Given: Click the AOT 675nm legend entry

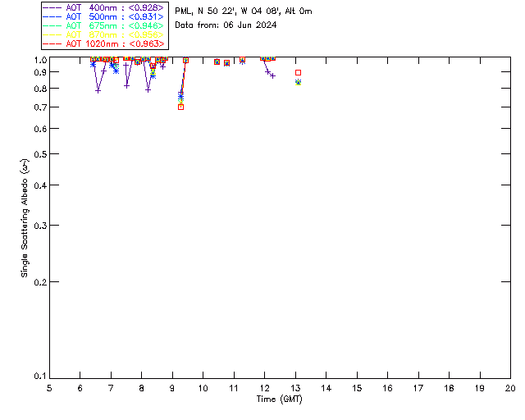Looking at the screenshot, I should click(104, 25).
